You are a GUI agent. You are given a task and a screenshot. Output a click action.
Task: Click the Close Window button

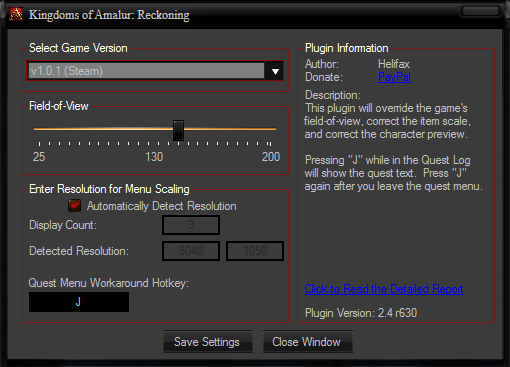(x=307, y=342)
